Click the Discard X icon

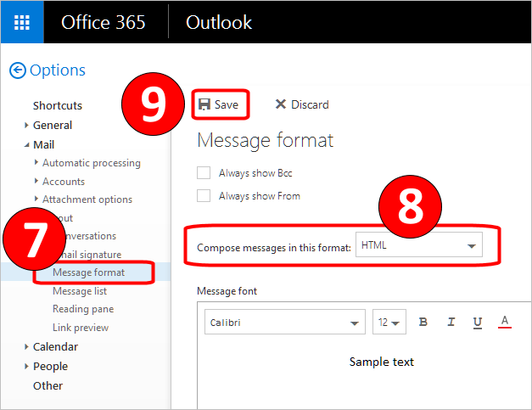point(281,104)
